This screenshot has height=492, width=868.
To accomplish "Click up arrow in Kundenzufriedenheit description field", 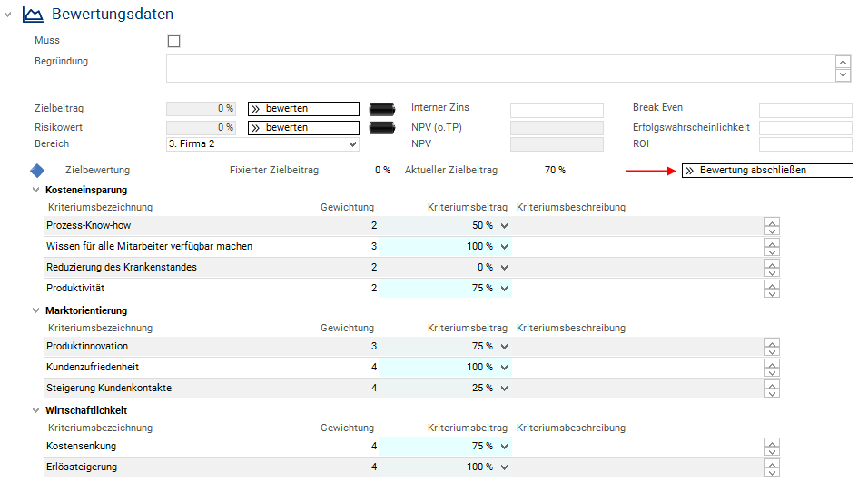I will pyautogui.click(x=772, y=363).
